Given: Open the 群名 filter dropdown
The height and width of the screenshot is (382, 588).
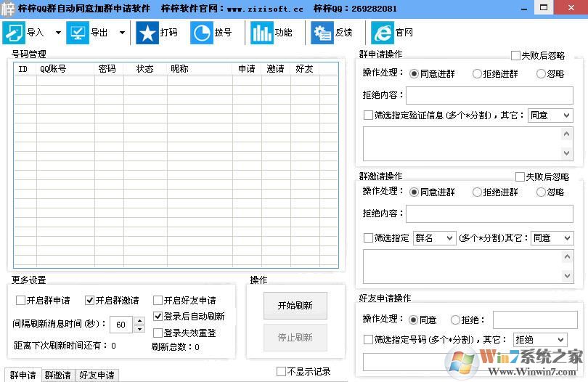Looking at the screenshot, I should click(434, 238).
